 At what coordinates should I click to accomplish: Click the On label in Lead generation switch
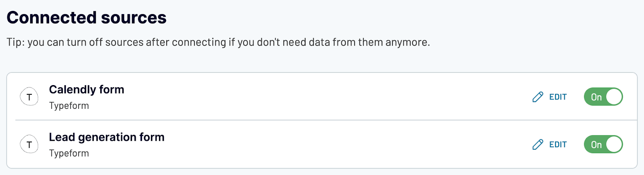[596, 145]
